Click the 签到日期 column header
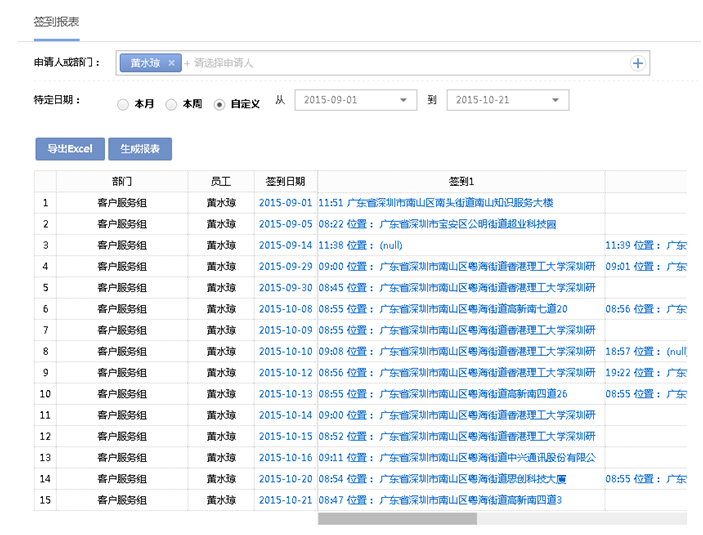Screen dimensions: 703x535 click(286, 181)
